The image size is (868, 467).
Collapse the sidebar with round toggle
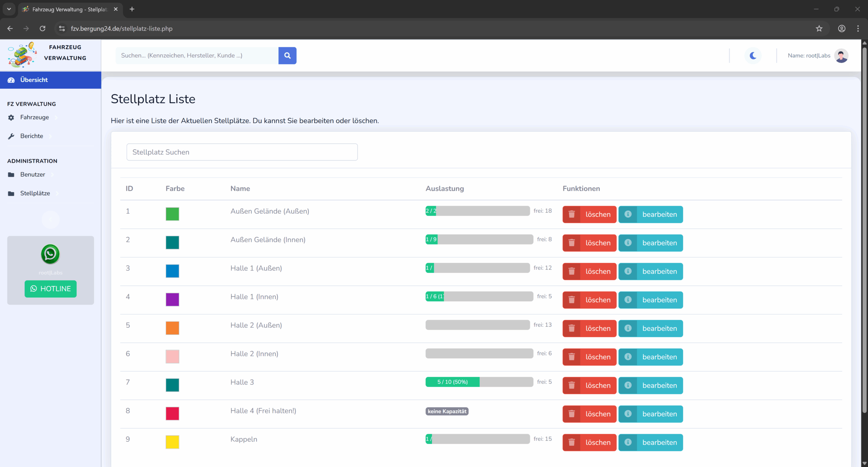(51, 220)
